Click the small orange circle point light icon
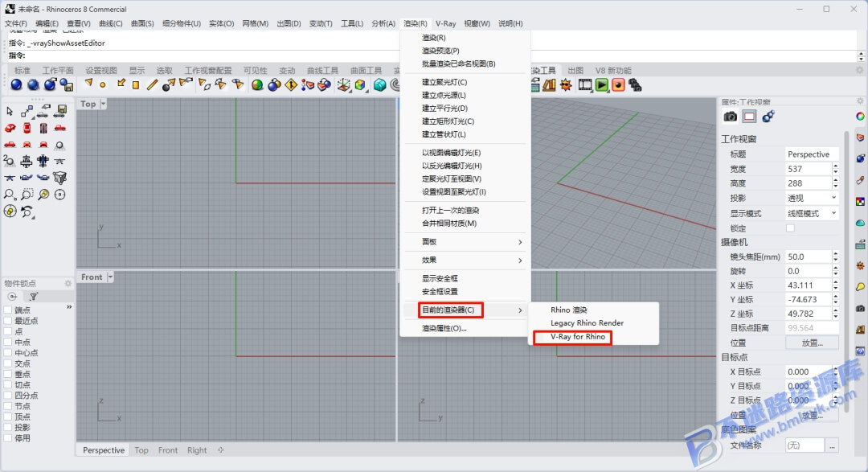The height and width of the screenshot is (472, 868). coord(102,84)
